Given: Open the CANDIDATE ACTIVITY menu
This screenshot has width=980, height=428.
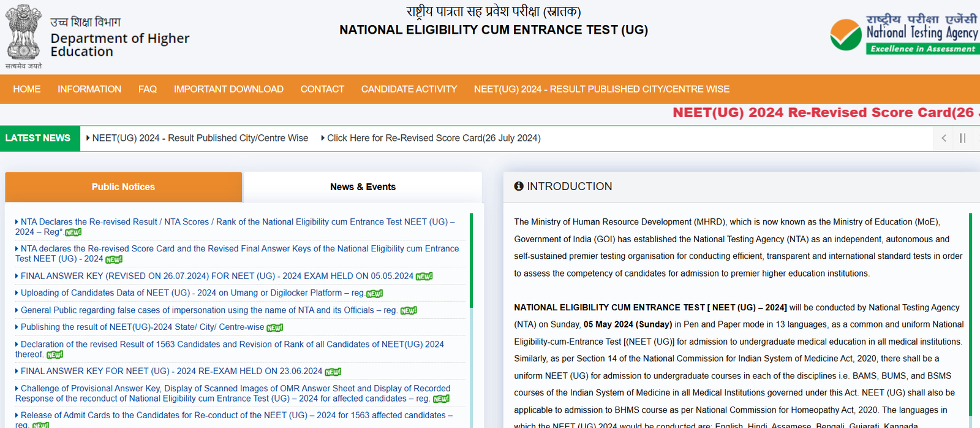Looking at the screenshot, I should (409, 89).
